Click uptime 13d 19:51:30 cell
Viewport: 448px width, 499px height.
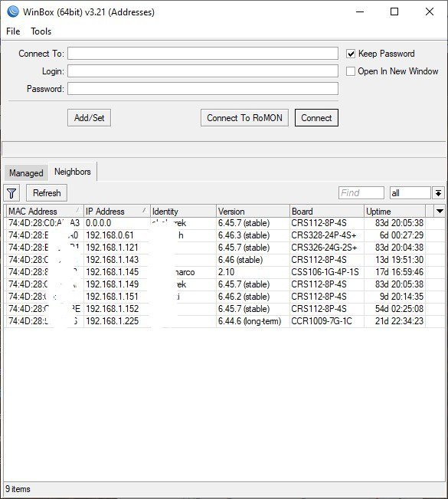point(399,260)
